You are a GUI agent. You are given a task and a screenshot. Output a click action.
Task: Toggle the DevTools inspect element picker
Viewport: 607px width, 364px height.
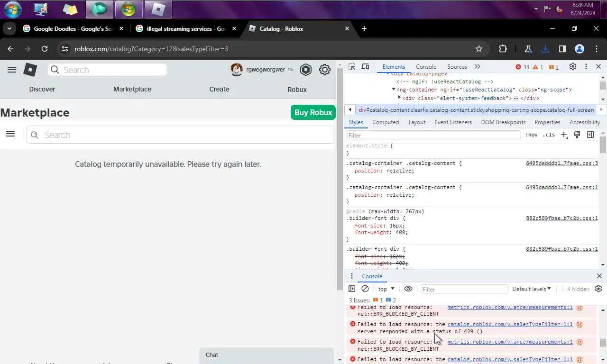tap(352, 67)
